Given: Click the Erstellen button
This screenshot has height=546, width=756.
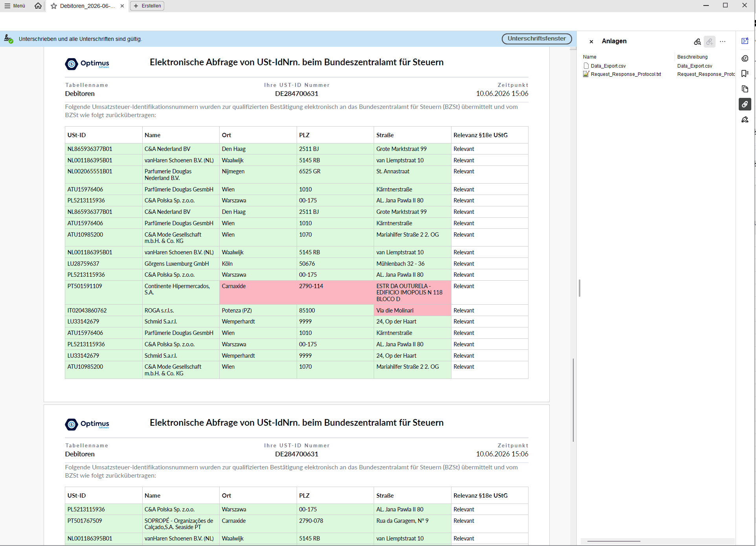Looking at the screenshot, I should (x=147, y=6).
